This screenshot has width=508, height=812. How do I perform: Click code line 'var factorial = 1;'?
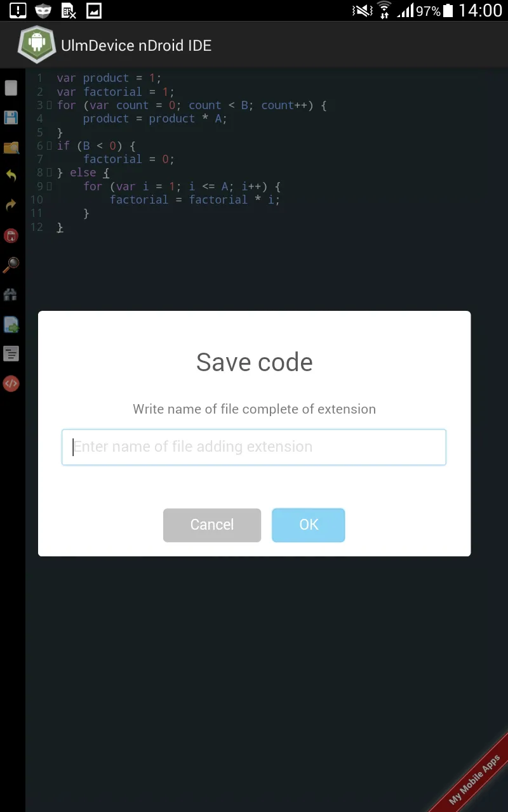(x=116, y=92)
